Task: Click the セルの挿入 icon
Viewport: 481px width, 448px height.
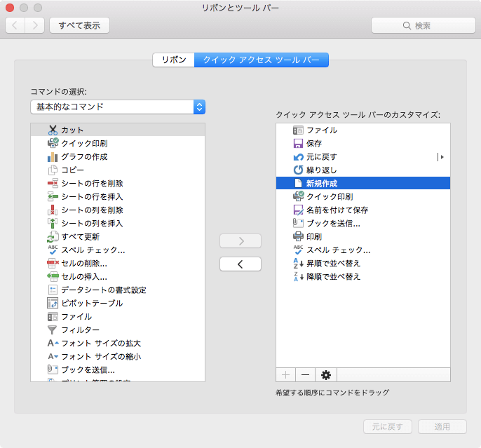Action: [53, 277]
